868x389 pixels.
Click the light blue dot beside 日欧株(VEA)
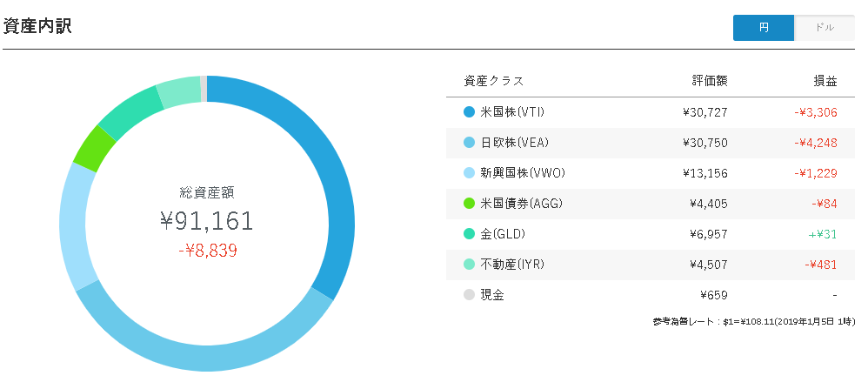pos(470,143)
